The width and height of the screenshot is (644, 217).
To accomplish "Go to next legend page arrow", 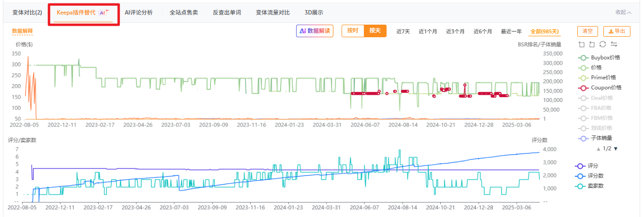I will (x=615, y=149).
